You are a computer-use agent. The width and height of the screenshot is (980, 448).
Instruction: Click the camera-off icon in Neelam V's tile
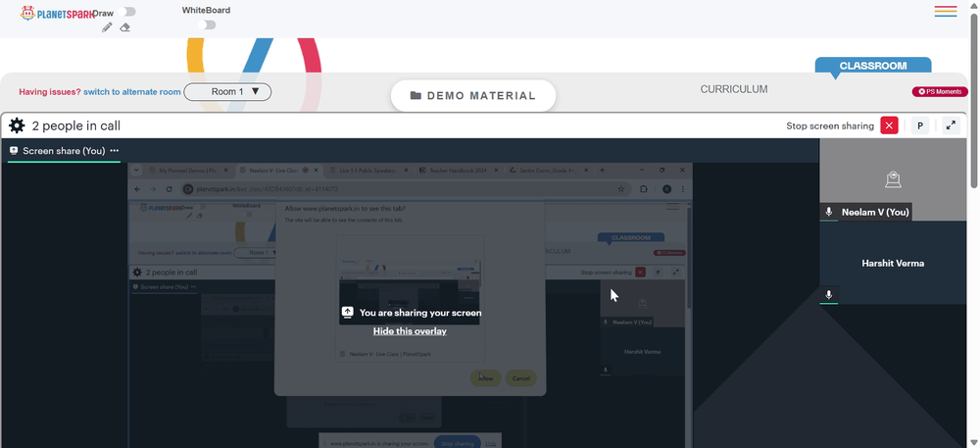(x=893, y=179)
